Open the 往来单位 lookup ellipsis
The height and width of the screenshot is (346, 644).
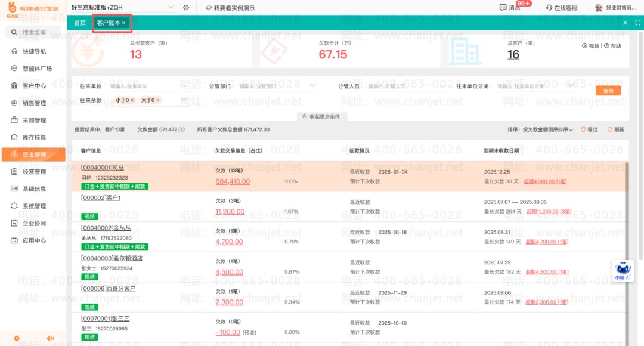click(x=184, y=86)
